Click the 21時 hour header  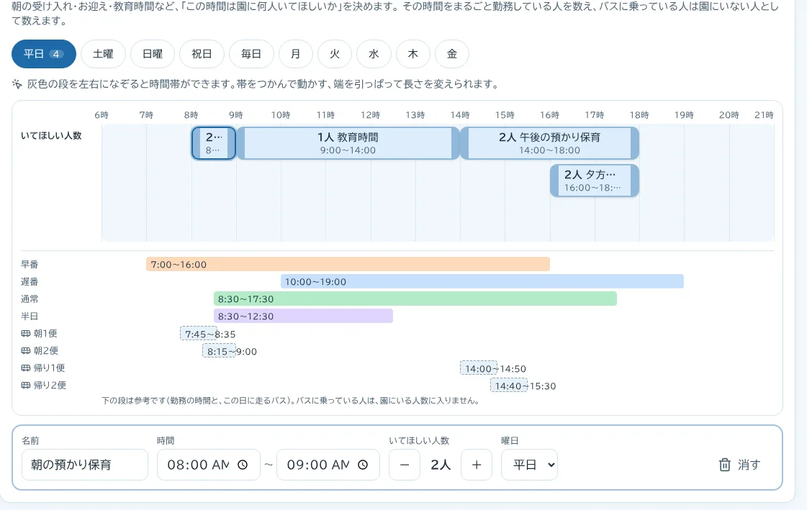click(x=764, y=115)
